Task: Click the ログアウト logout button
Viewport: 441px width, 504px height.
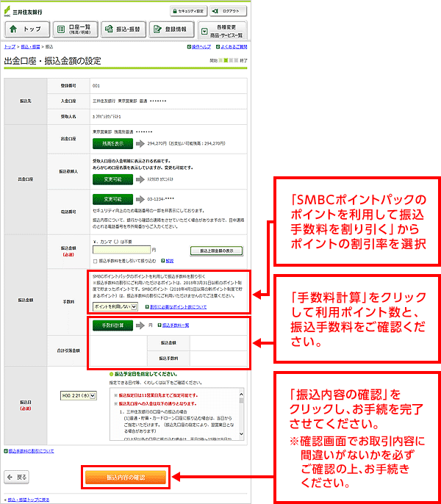Action: [228, 11]
